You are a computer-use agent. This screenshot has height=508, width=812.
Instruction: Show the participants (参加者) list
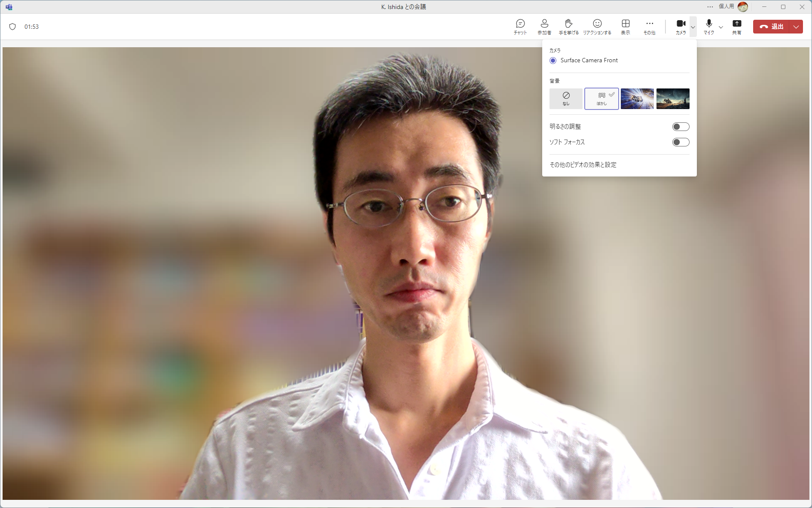544,27
